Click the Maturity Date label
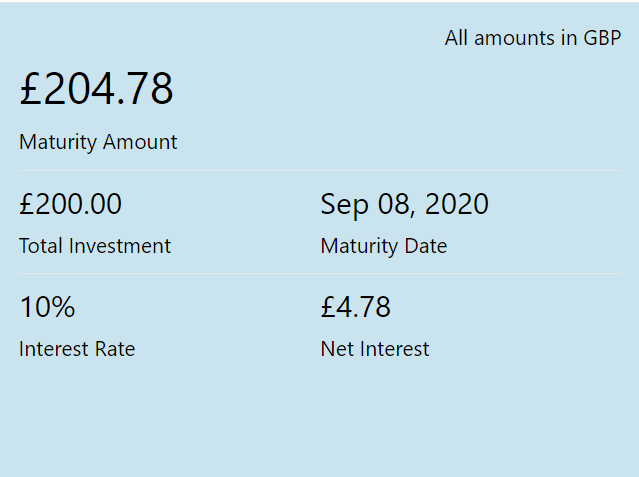 (x=384, y=247)
